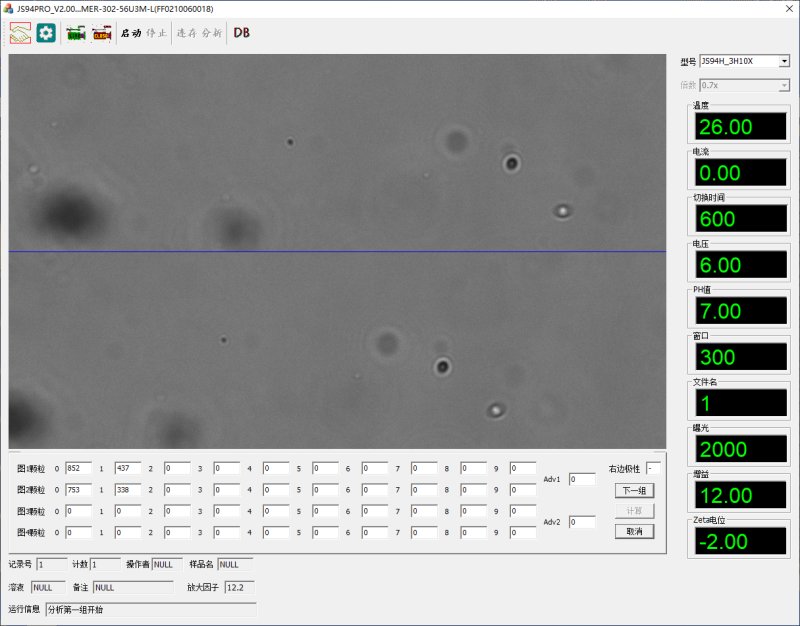Click the 取消 cancel button
The image size is (800, 626).
[x=634, y=531]
